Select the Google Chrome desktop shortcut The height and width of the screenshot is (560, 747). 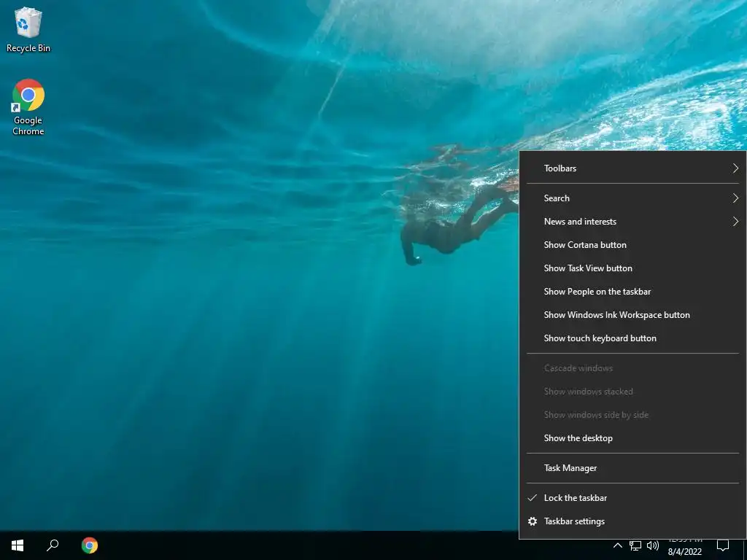(28, 108)
